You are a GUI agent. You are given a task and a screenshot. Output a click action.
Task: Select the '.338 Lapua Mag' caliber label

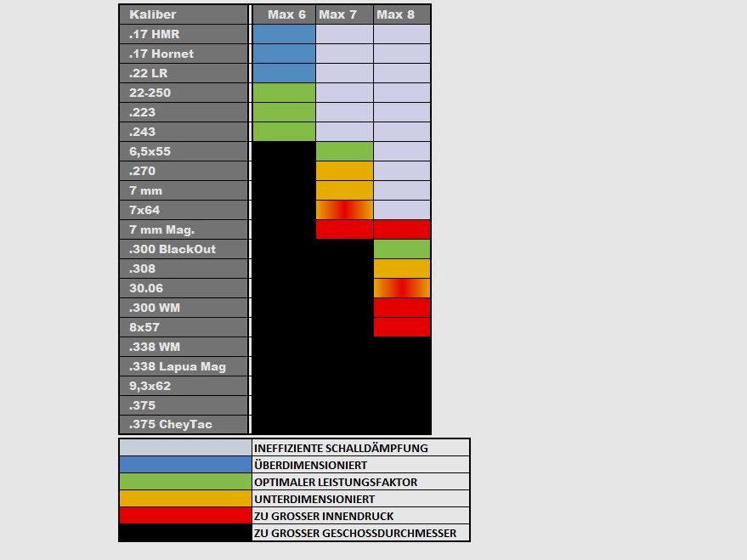[x=178, y=366]
